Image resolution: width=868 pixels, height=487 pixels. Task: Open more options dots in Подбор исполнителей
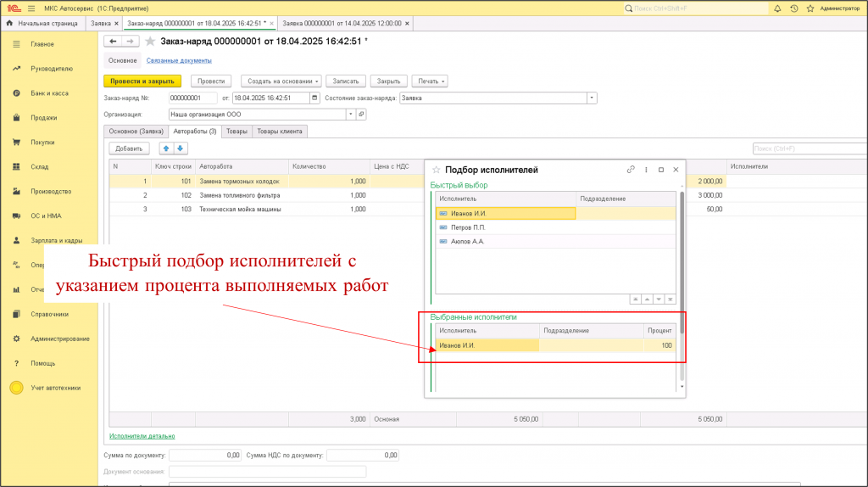pyautogui.click(x=646, y=170)
